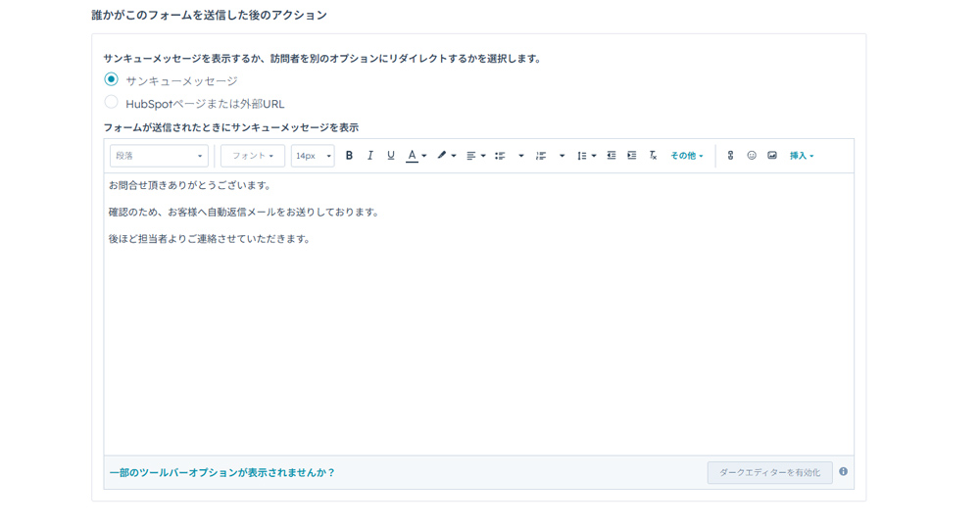Apply italic formatting to text

[369, 156]
